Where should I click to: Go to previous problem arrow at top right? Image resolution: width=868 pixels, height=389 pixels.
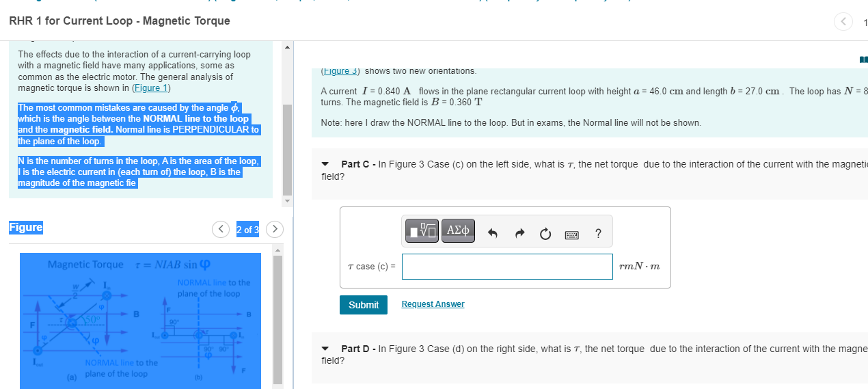843,21
